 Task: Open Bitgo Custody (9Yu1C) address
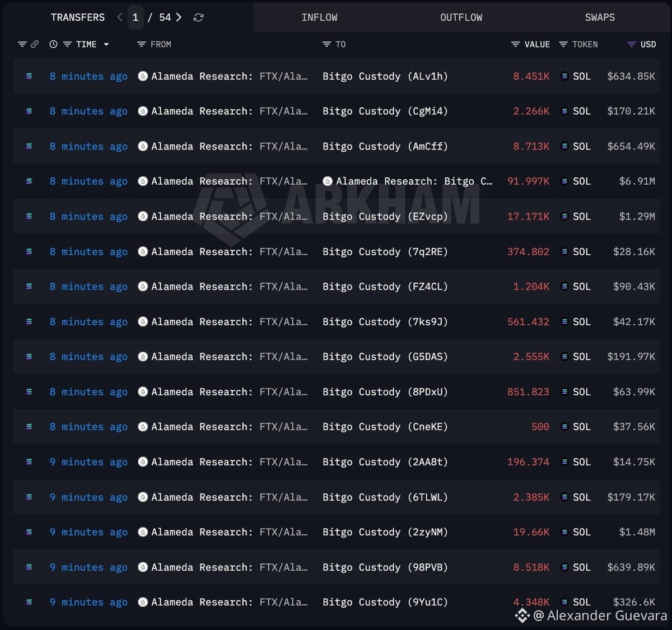coord(385,602)
